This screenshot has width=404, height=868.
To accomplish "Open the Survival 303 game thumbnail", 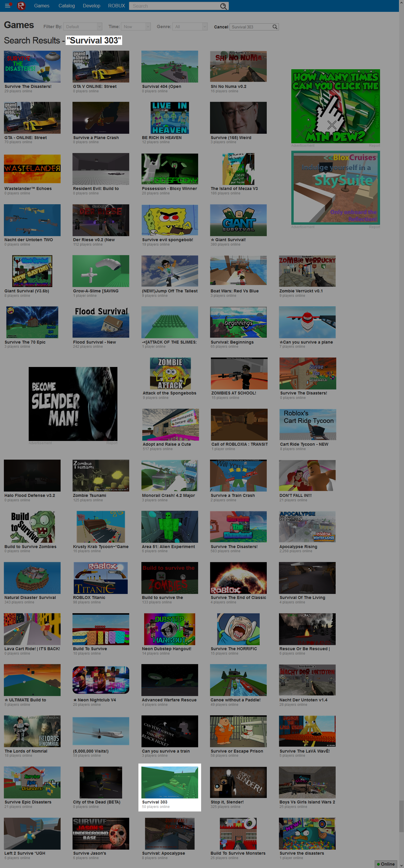I will point(170,782).
